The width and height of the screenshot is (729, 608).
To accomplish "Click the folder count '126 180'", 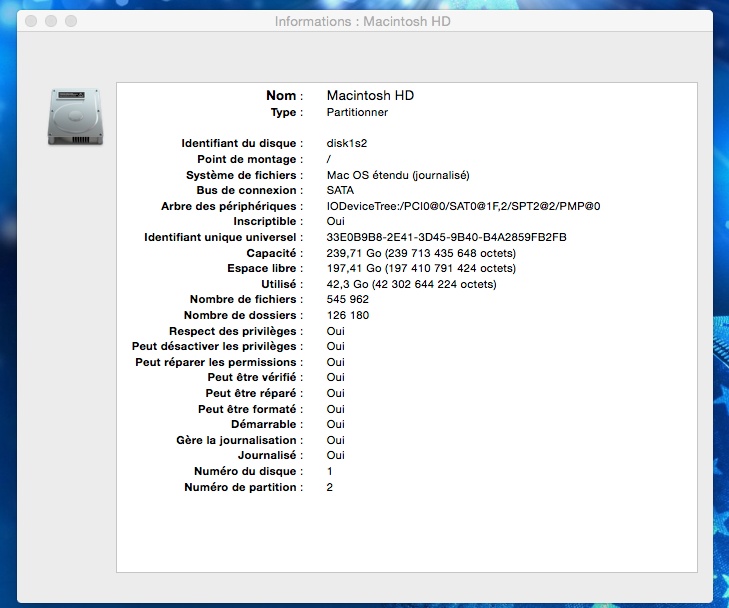I will tap(348, 315).
